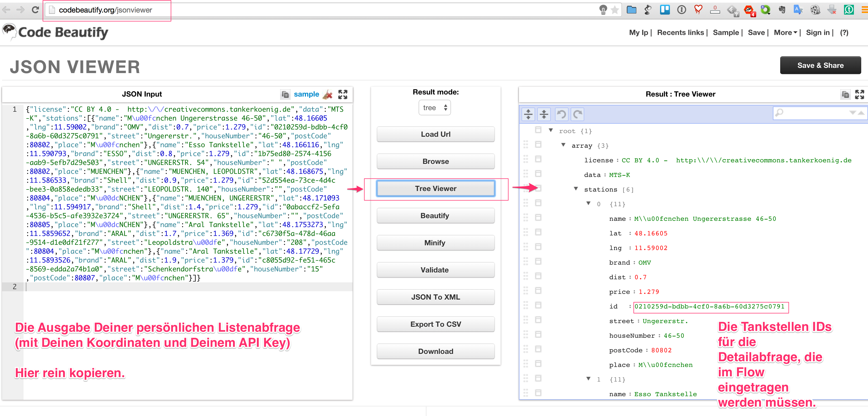The width and height of the screenshot is (868, 416).
Task: Select the price value 1.279
Action: point(649,292)
